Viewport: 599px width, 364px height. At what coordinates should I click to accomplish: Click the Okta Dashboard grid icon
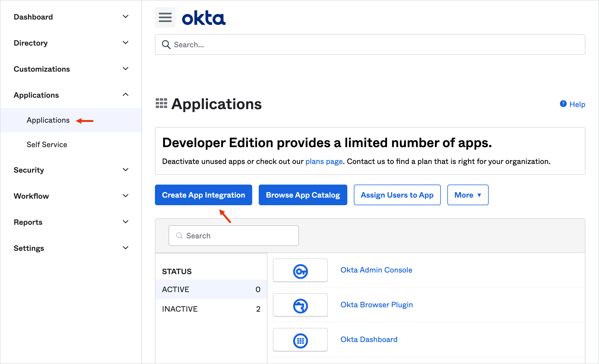click(300, 340)
